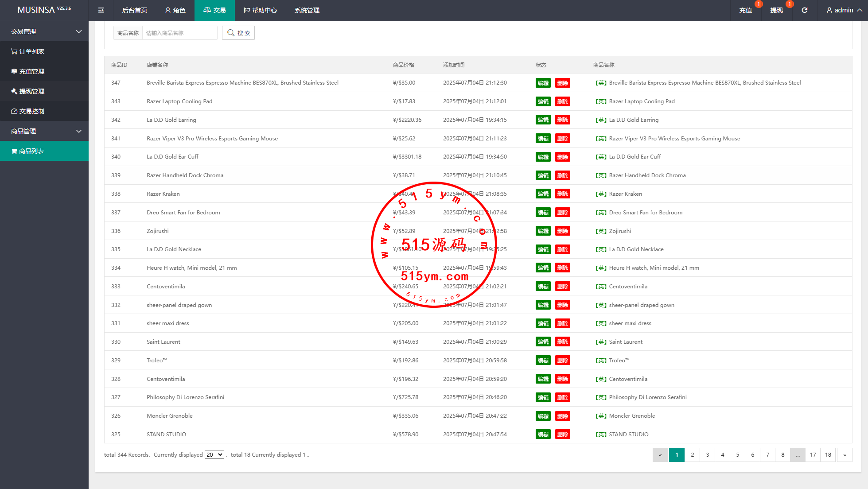The width and height of the screenshot is (868, 489).
Task: Open 系统管理 in top navigation
Action: [x=307, y=10]
